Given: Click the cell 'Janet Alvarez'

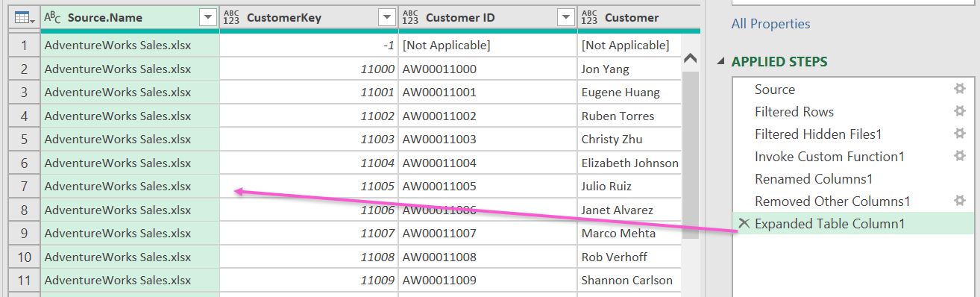Looking at the screenshot, I should pyautogui.click(x=629, y=210).
